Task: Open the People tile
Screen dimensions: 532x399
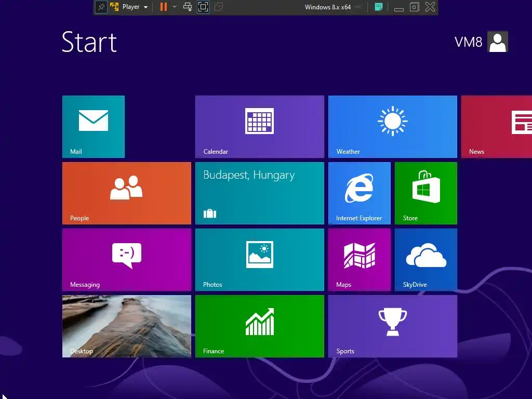Action: [x=127, y=193]
